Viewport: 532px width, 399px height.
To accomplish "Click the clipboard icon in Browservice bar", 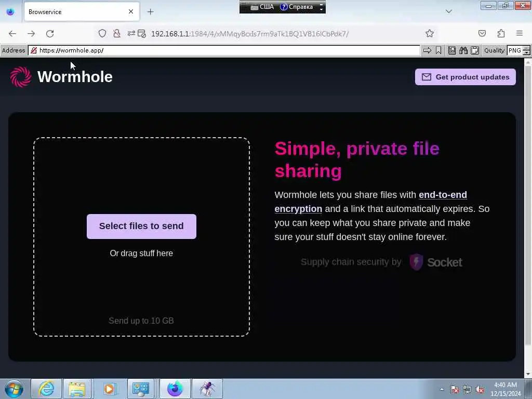I will click(475, 50).
